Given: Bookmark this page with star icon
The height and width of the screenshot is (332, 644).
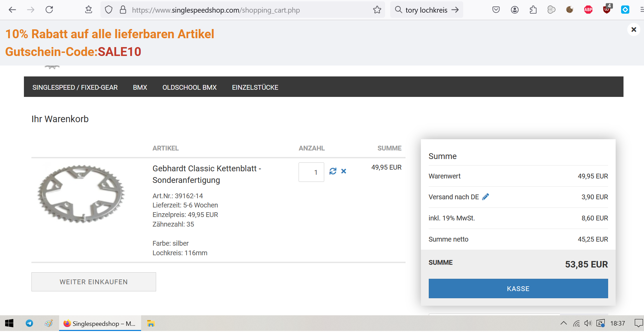Looking at the screenshot, I should pyautogui.click(x=377, y=10).
